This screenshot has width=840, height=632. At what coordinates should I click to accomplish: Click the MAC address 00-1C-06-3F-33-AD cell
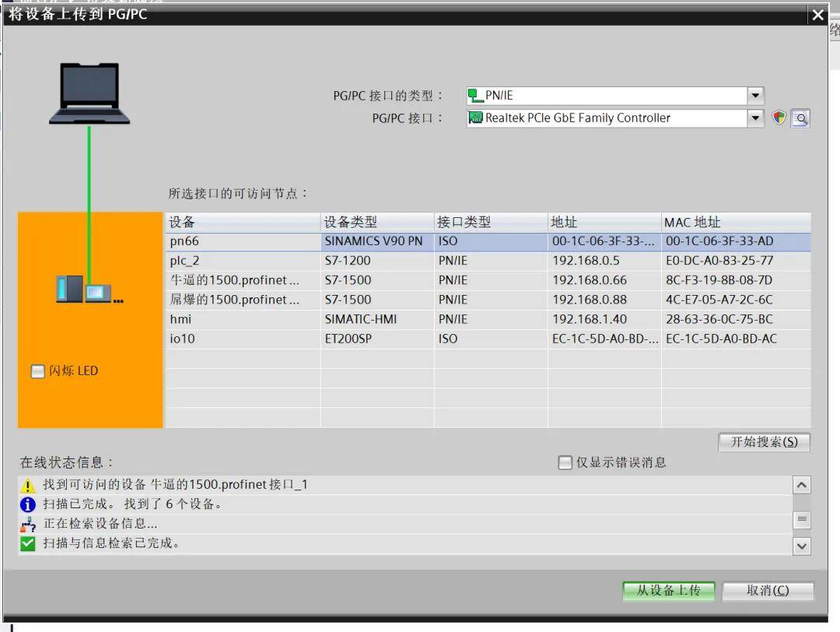click(x=736, y=242)
